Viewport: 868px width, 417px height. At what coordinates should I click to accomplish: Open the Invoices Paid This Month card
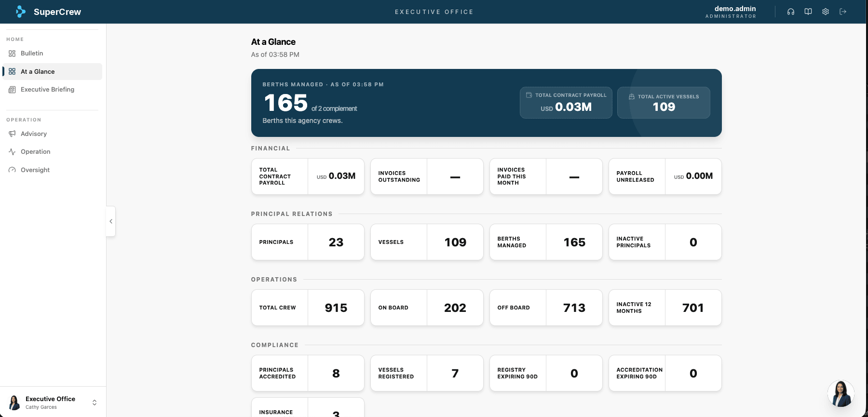click(546, 176)
